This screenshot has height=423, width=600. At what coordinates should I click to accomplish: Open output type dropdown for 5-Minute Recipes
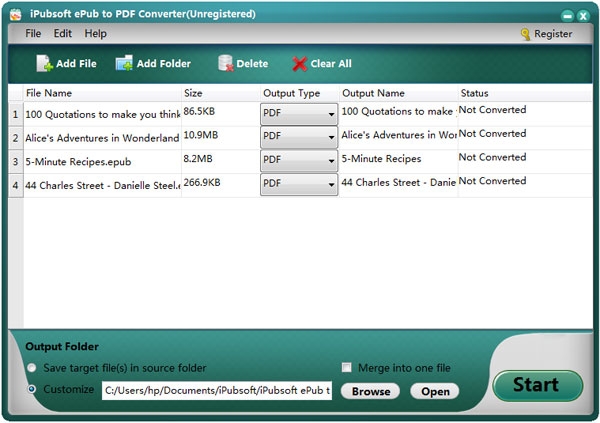[x=299, y=160]
